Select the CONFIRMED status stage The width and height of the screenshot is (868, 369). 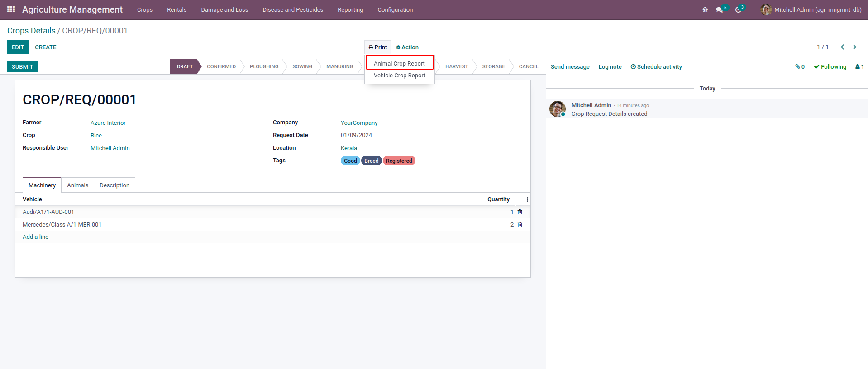(221, 67)
